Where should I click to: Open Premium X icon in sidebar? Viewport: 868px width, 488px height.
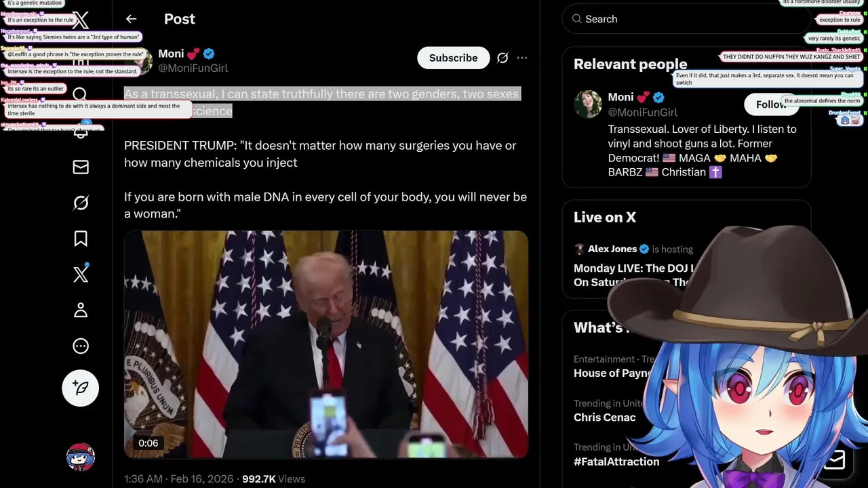click(81, 274)
